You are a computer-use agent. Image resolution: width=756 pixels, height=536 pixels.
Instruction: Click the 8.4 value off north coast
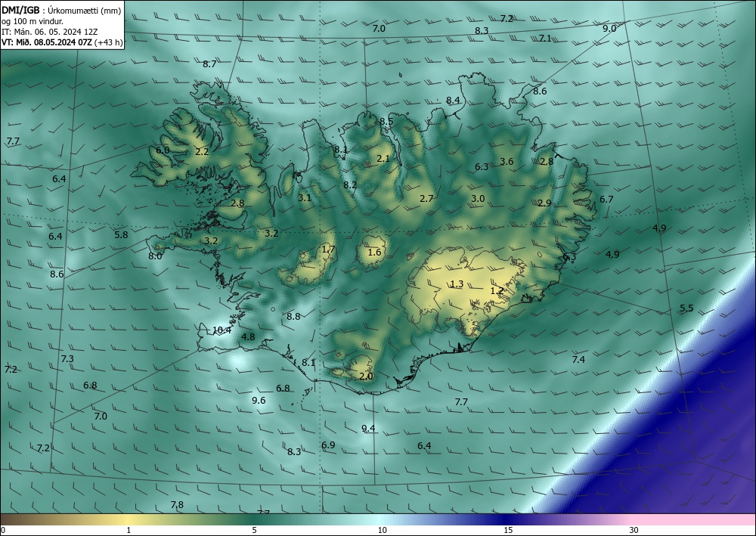point(453,101)
